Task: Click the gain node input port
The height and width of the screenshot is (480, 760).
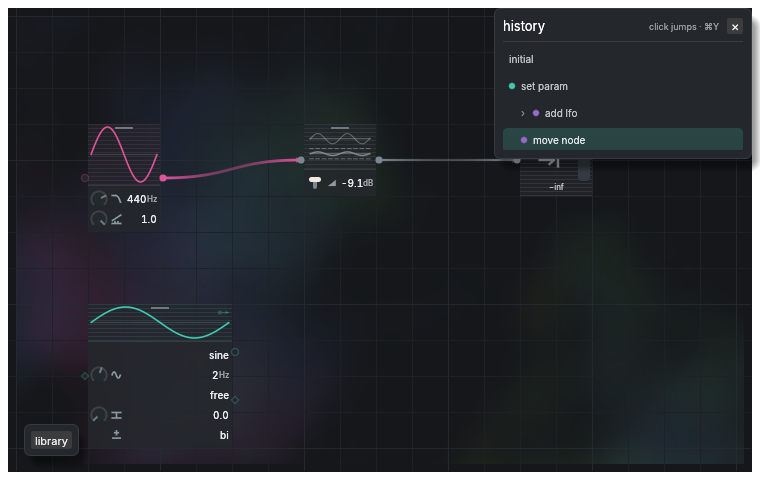Action: [x=301, y=160]
